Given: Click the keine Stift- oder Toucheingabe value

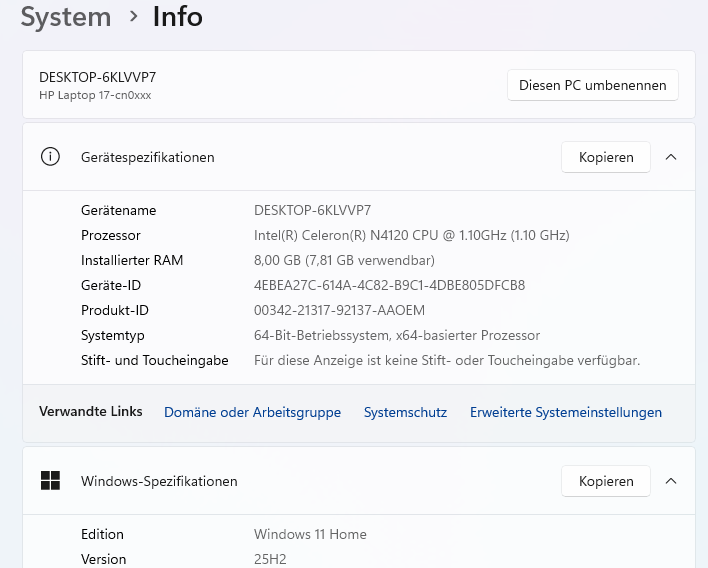Looking at the screenshot, I should pos(447,360).
